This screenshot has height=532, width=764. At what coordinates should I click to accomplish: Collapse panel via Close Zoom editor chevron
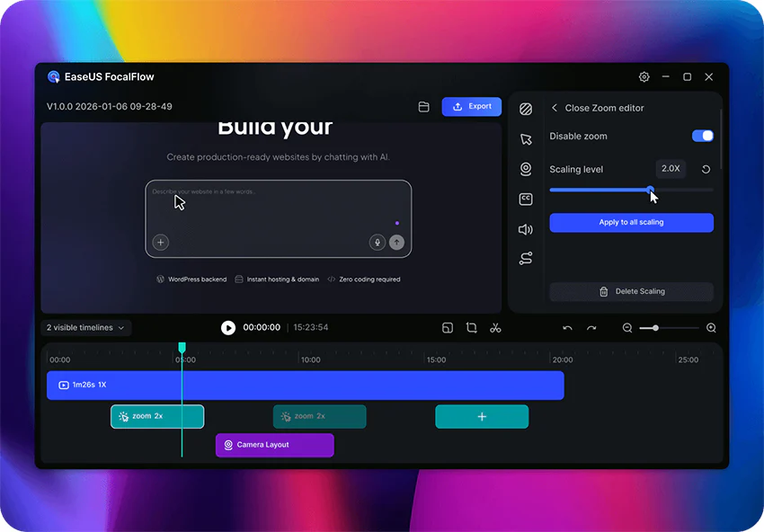click(555, 108)
